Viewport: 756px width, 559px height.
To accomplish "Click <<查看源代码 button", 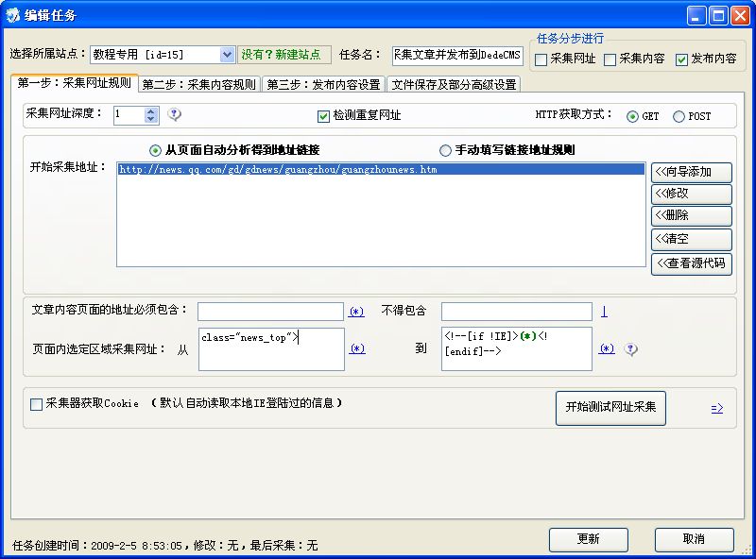I will [691, 263].
